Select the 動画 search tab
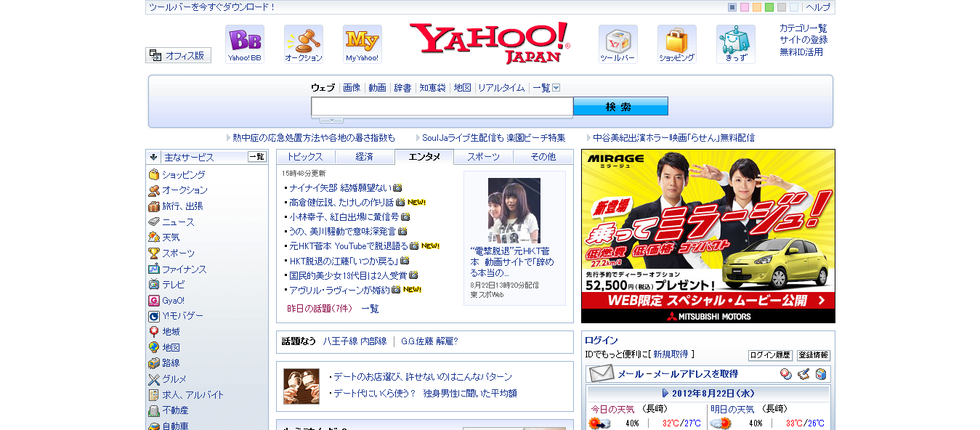Image resolution: width=980 pixels, height=430 pixels. 377,88
